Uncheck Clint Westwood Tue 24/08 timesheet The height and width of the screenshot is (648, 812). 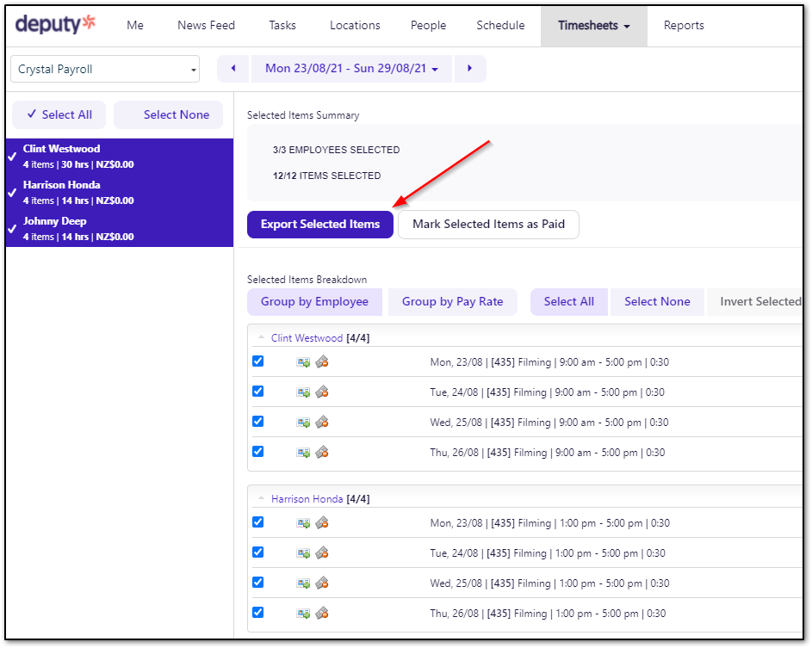[x=257, y=391]
